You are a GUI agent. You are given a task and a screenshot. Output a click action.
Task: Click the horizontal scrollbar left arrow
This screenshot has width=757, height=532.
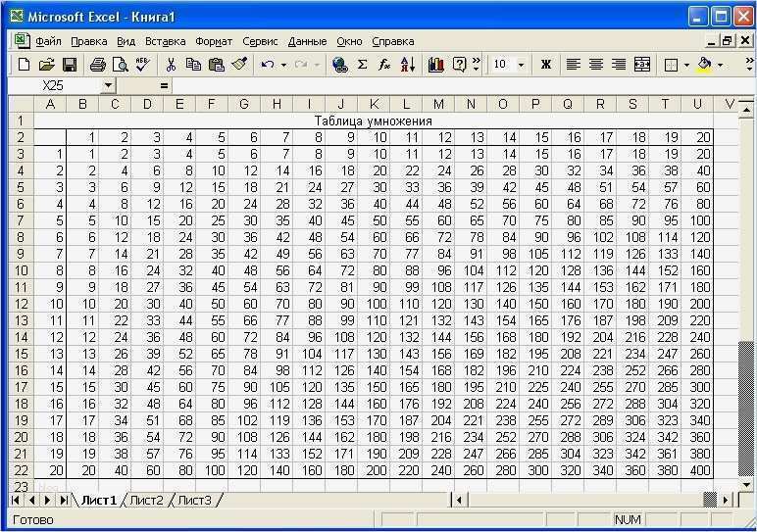tap(459, 501)
